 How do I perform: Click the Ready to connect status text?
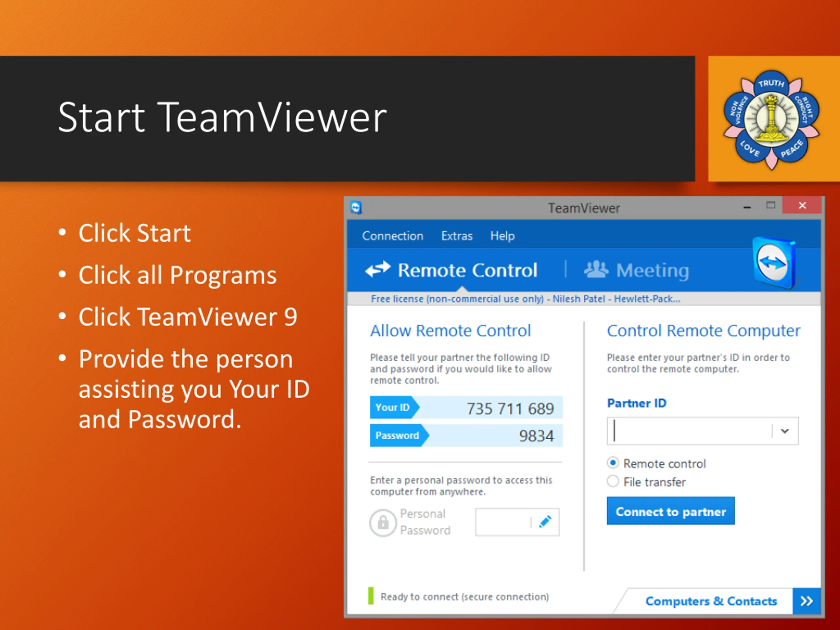pos(465,597)
